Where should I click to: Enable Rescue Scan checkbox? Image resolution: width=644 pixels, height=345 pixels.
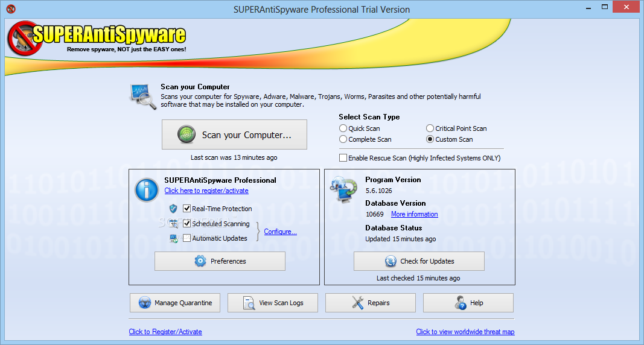[343, 158]
